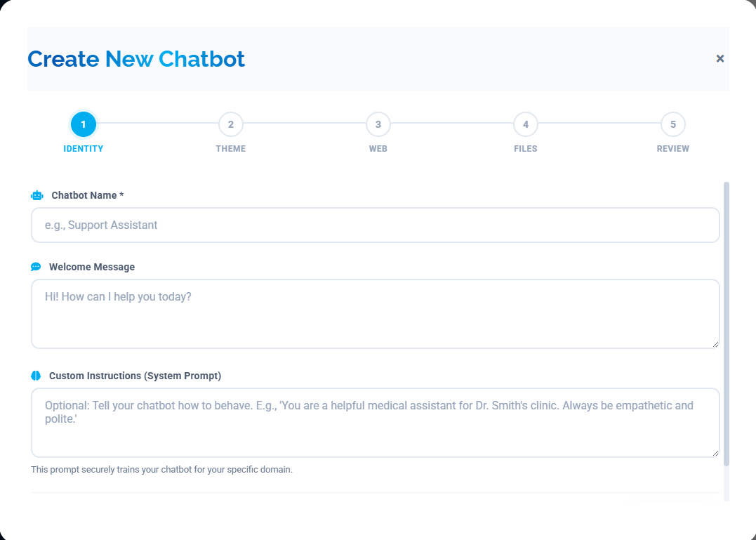
Task: Click the Welcome Message label text
Action: 92,267
